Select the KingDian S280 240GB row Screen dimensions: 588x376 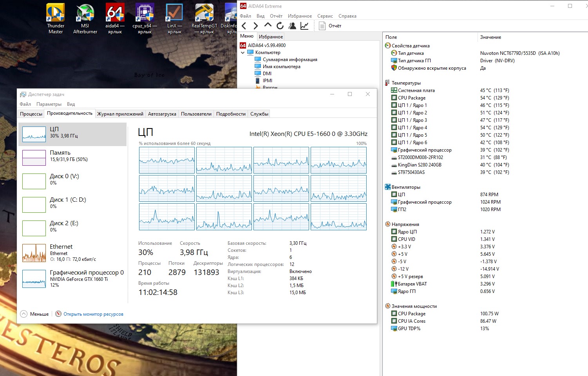click(485, 165)
